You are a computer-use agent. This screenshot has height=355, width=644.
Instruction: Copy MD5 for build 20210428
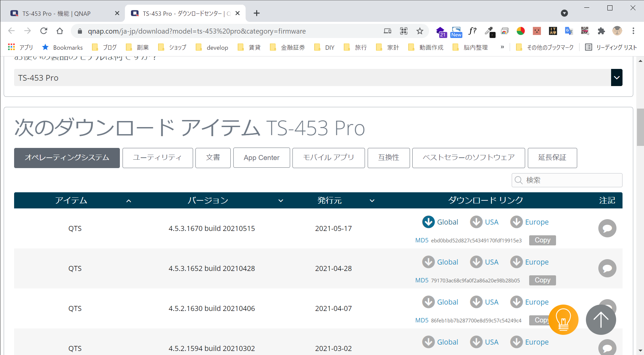[542, 280]
